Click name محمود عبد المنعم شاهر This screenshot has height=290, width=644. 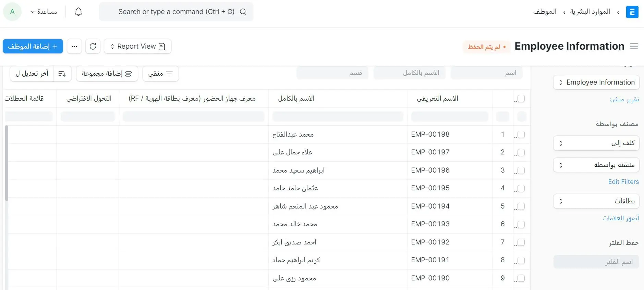tap(305, 206)
